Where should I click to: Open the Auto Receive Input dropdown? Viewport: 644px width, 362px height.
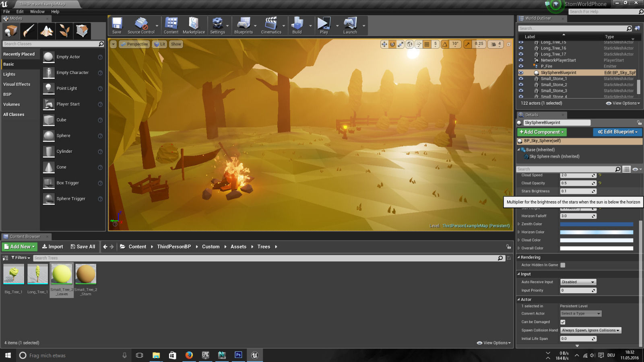[578, 282]
